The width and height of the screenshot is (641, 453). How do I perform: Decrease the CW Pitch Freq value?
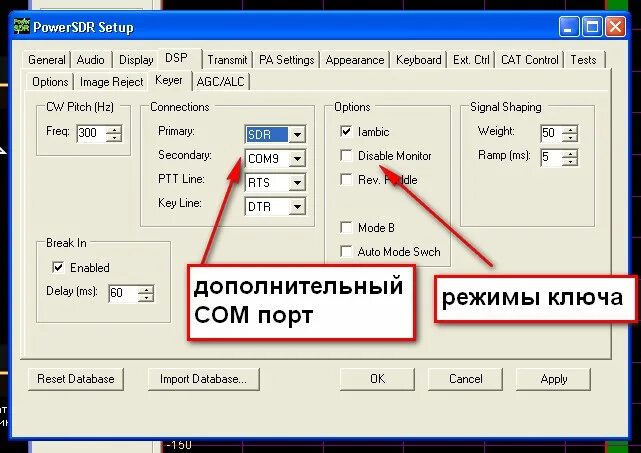coord(114,137)
